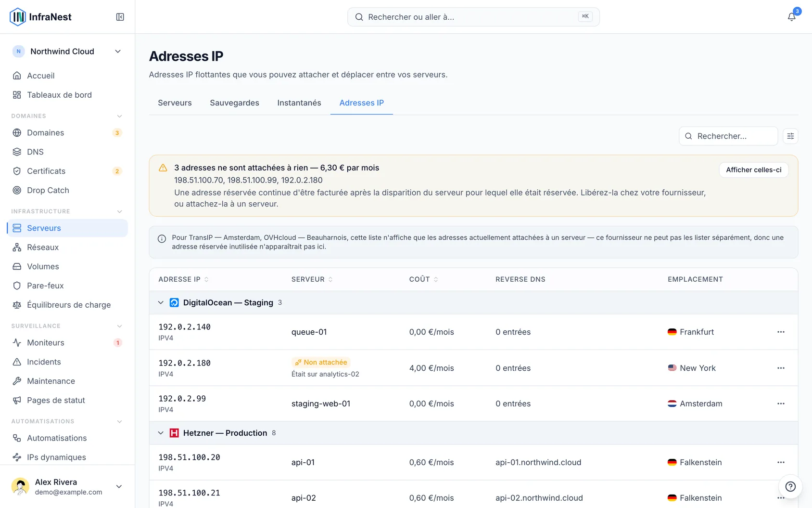
Task: Switch to the Serveurs tab
Action: pos(175,103)
